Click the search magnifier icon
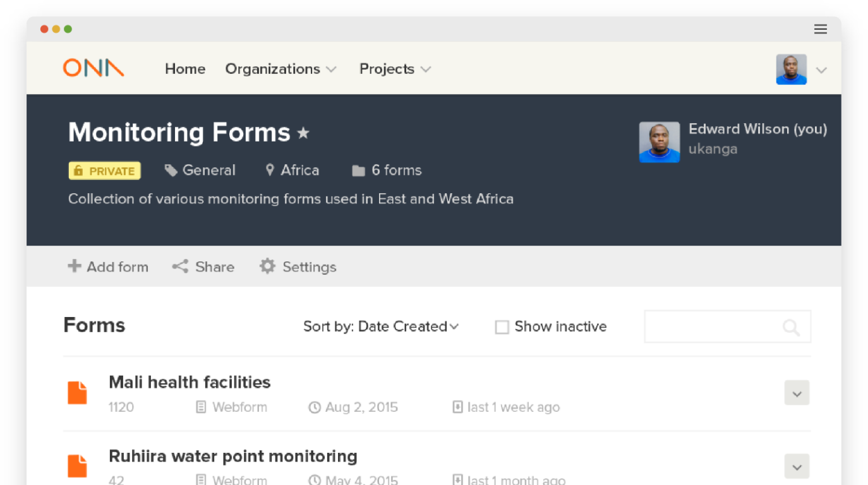The height and width of the screenshot is (485, 868). point(791,327)
